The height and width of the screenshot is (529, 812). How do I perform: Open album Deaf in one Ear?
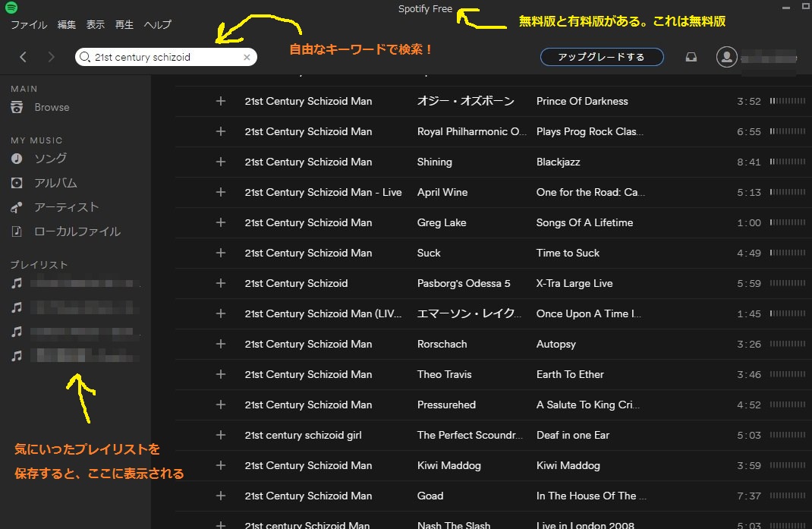tap(573, 435)
